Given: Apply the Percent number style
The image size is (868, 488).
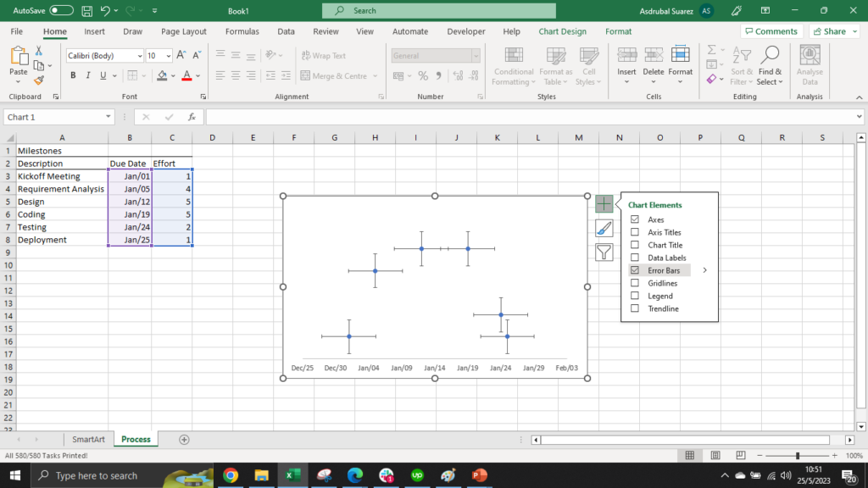Looking at the screenshot, I should tap(421, 75).
